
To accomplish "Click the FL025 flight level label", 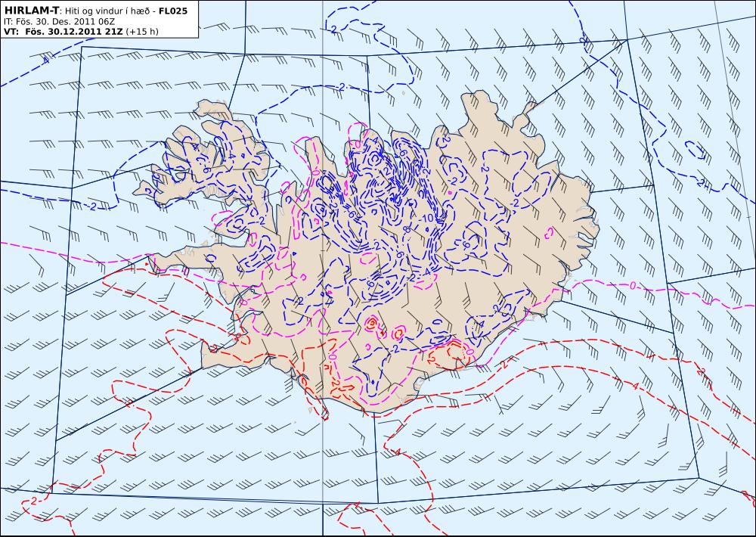I will [173, 11].
